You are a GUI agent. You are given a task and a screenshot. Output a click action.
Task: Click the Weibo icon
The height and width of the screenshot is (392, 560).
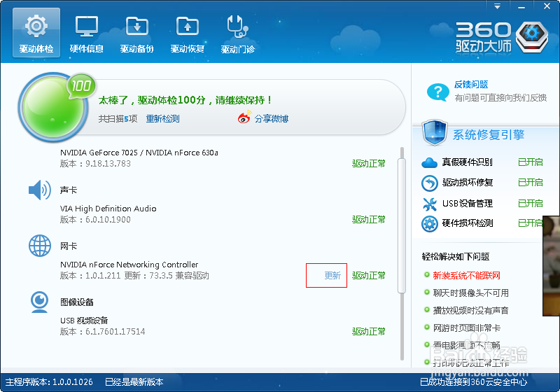tap(244, 118)
